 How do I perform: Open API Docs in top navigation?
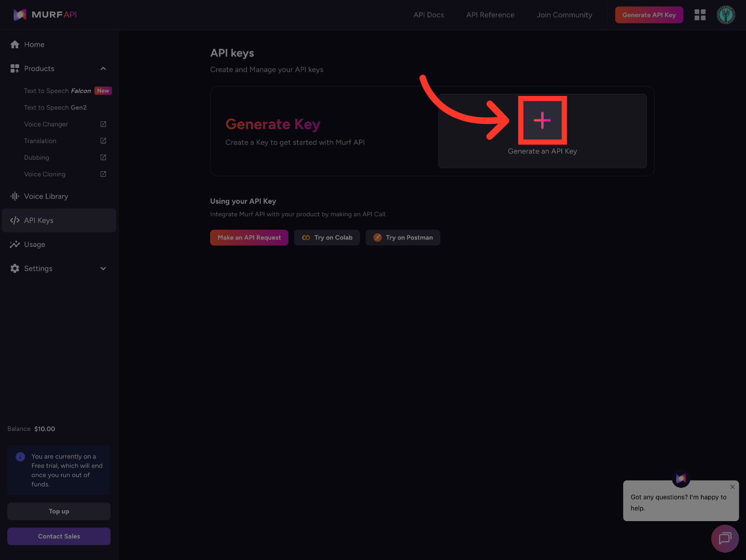(x=429, y=15)
